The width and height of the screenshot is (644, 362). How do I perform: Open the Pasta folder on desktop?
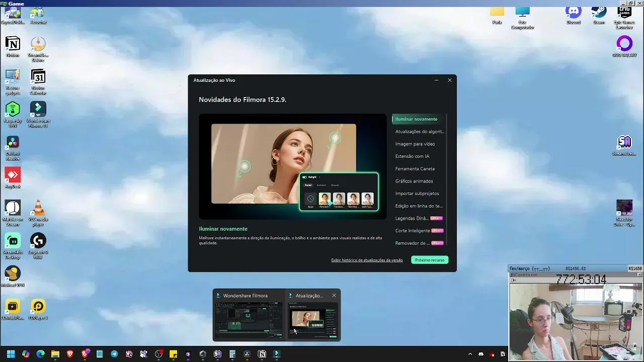[x=497, y=15]
